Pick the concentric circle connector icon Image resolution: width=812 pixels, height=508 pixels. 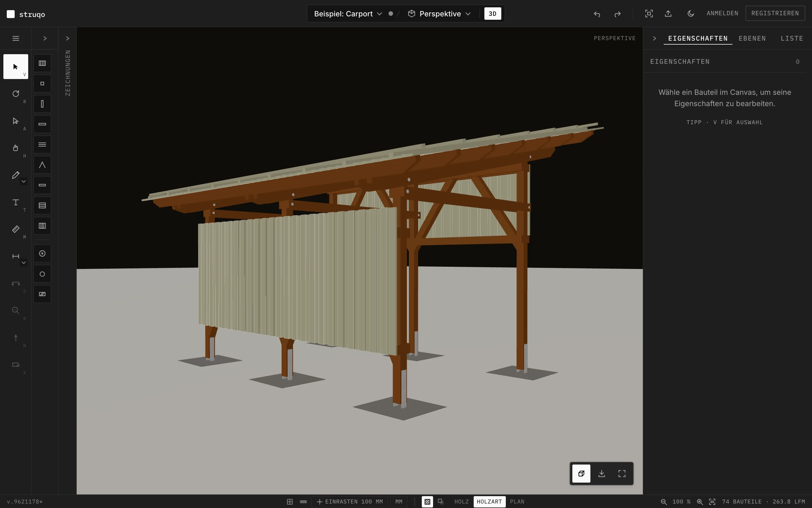click(42, 254)
